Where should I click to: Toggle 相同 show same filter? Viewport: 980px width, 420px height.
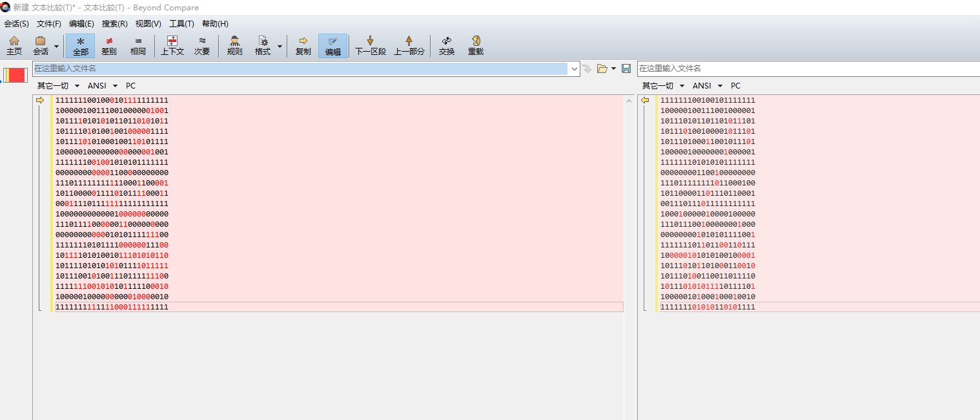point(138,45)
